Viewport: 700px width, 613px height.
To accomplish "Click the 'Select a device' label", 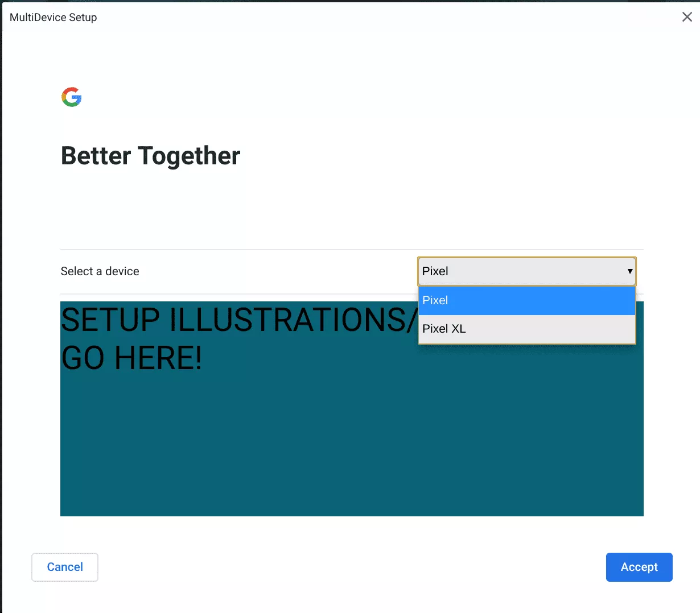I will [100, 271].
